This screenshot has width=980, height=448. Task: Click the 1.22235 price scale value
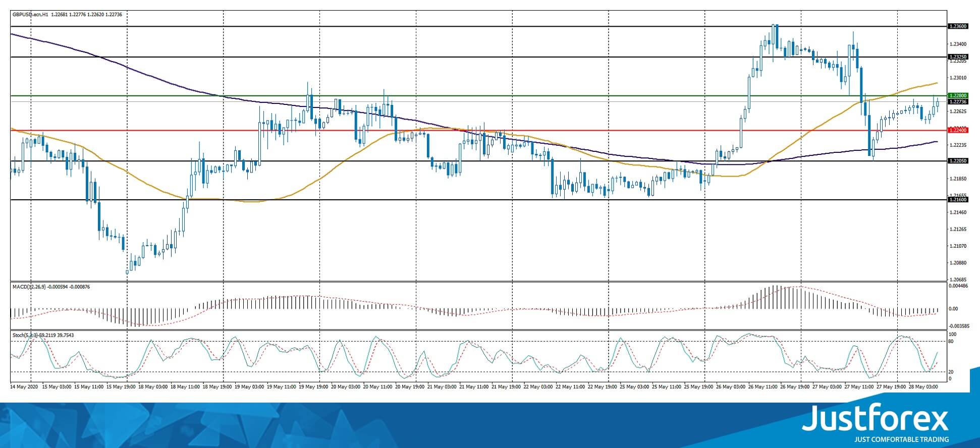(x=958, y=145)
